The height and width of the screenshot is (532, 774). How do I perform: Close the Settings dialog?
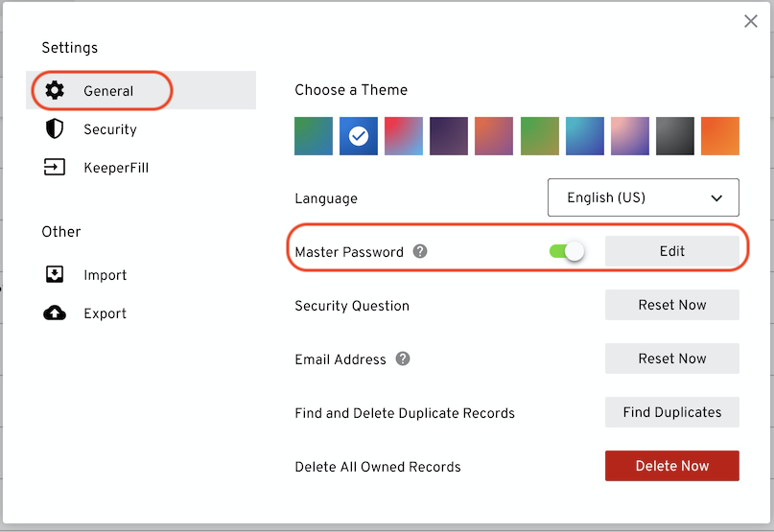[x=751, y=21]
